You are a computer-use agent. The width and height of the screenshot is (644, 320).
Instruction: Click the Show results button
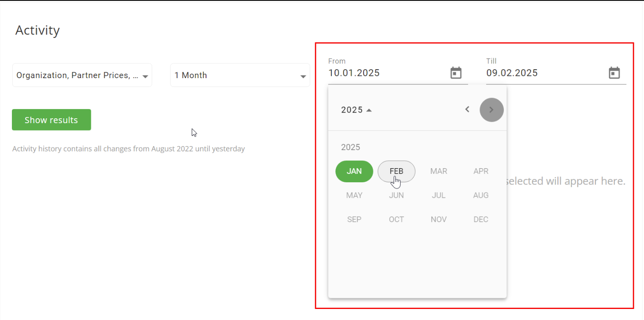(x=52, y=120)
